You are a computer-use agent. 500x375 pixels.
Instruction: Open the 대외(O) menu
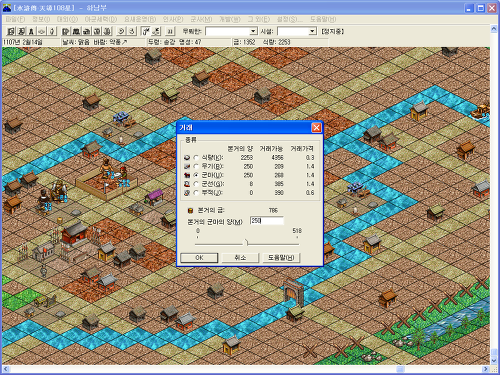(67, 19)
